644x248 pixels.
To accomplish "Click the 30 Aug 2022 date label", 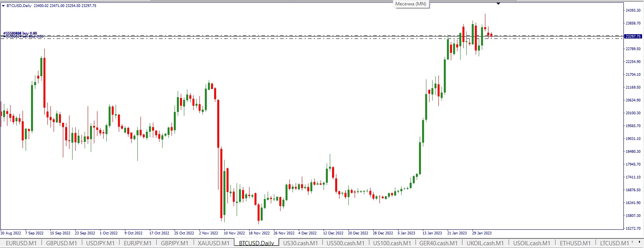I will pyautogui.click(x=11, y=233).
